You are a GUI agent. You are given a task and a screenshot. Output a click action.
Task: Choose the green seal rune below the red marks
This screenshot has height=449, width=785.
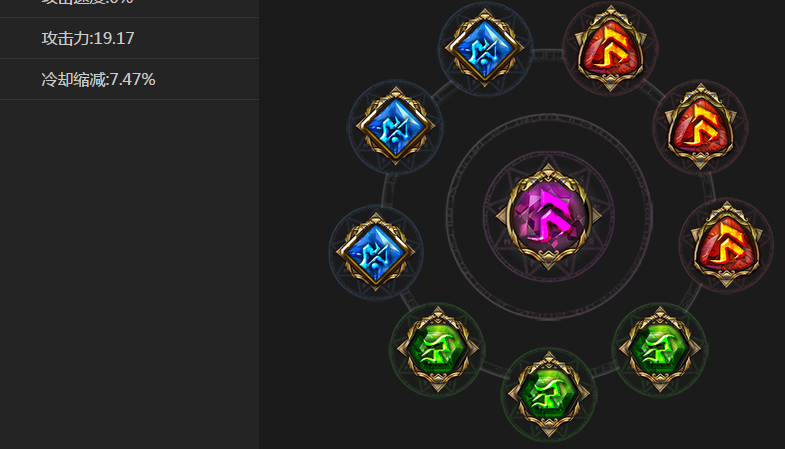click(660, 349)
